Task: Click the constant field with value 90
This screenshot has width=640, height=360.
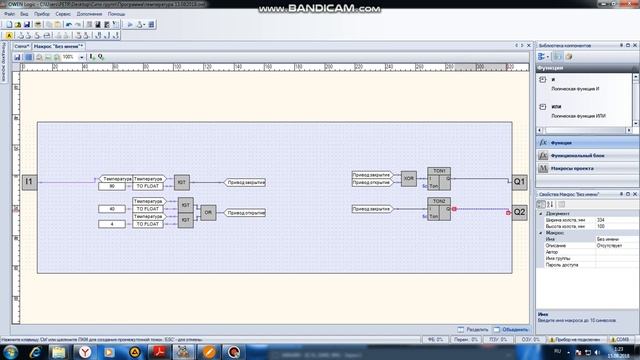Action: coord(112,186)
